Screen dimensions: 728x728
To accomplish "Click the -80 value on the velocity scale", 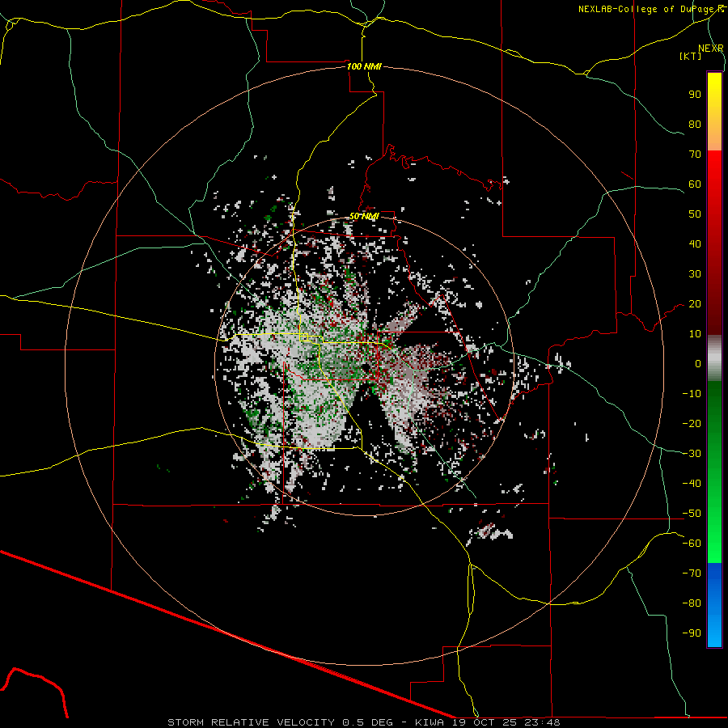I will tap(692, 603).
